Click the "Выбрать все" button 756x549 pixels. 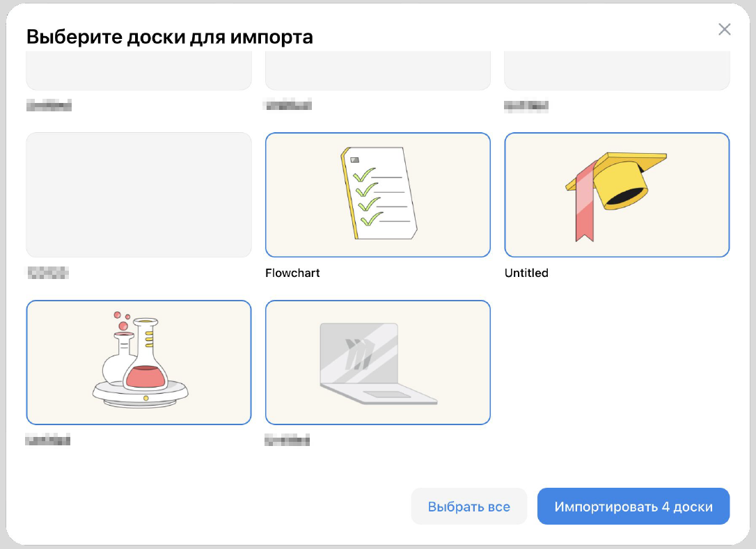[x=468, y=507]
